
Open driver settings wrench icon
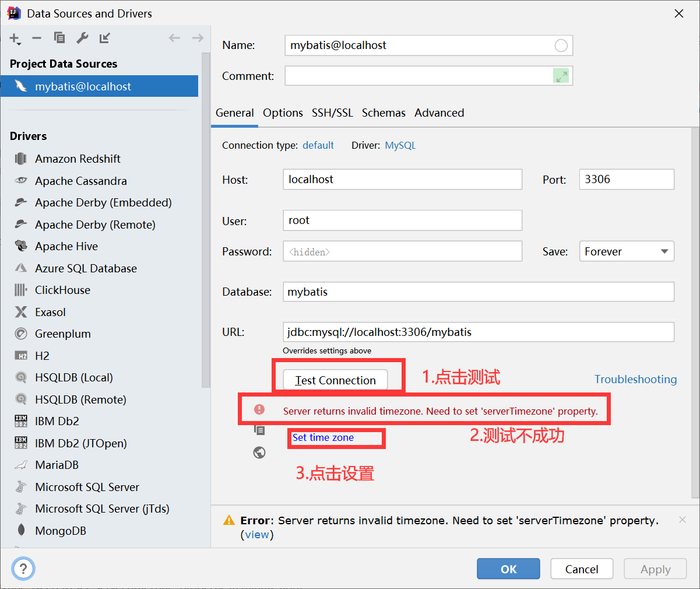coord(82,38)
